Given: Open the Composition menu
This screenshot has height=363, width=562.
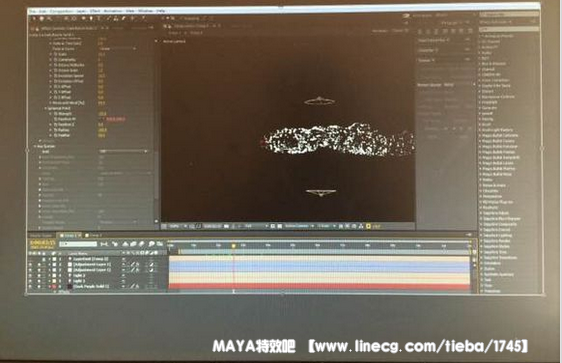Looking at the screenshot, I should click(61, 11).
